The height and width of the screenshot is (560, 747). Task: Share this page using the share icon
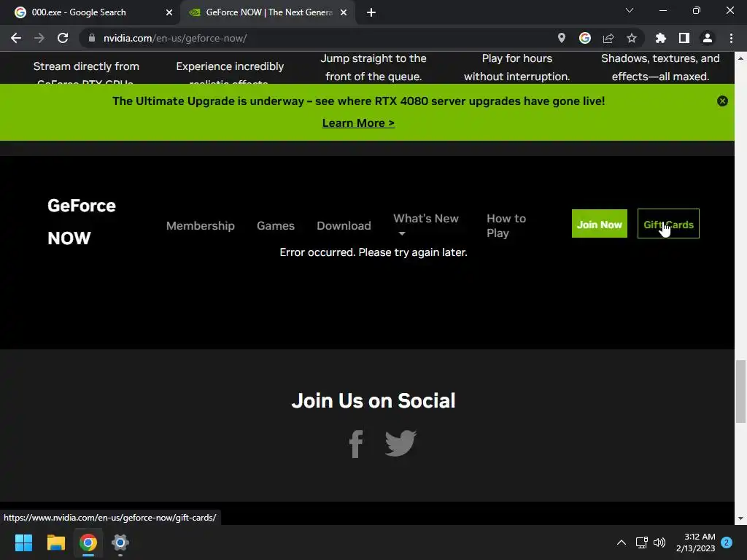point(608,38)
